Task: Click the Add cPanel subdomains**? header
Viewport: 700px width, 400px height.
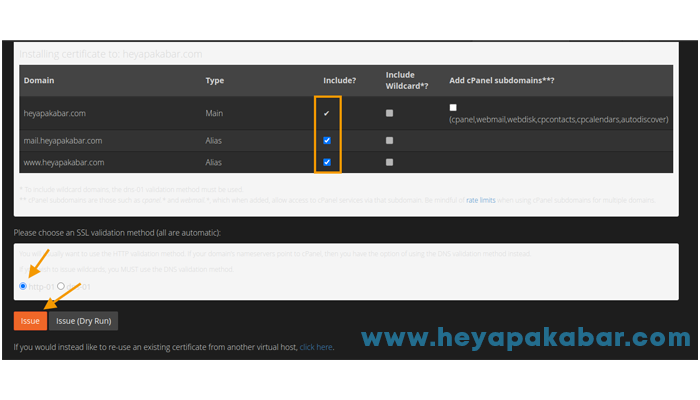Action: [502, 80]
